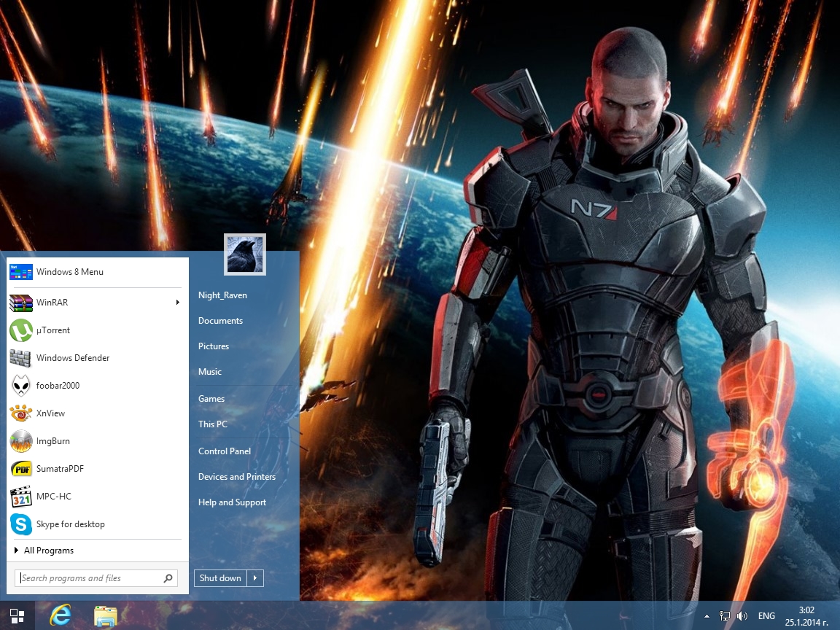
Task: Select the Windows Defender label
Action: point(73,358)
